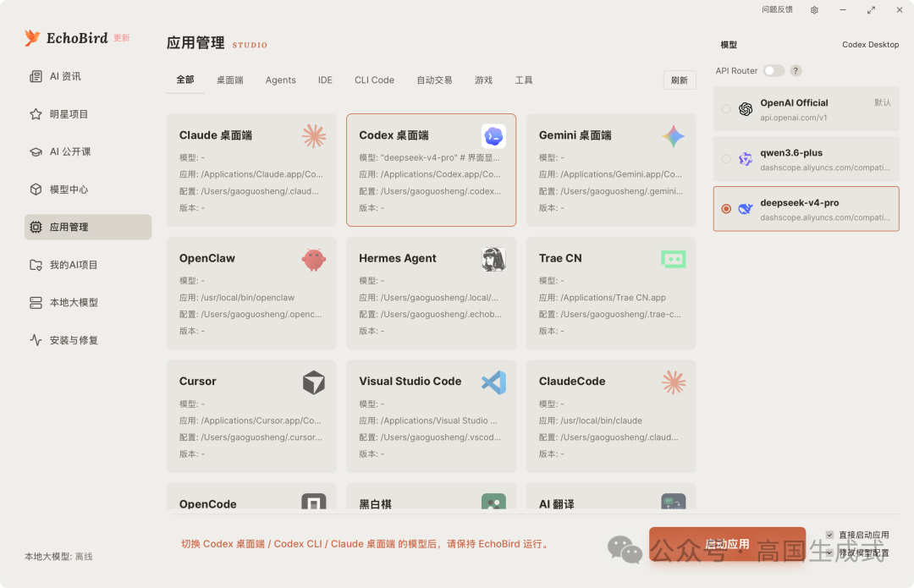Screen dimensions: 914x588
Task: Click the Hermes Agent portrait icon
Action: (493, 260)
